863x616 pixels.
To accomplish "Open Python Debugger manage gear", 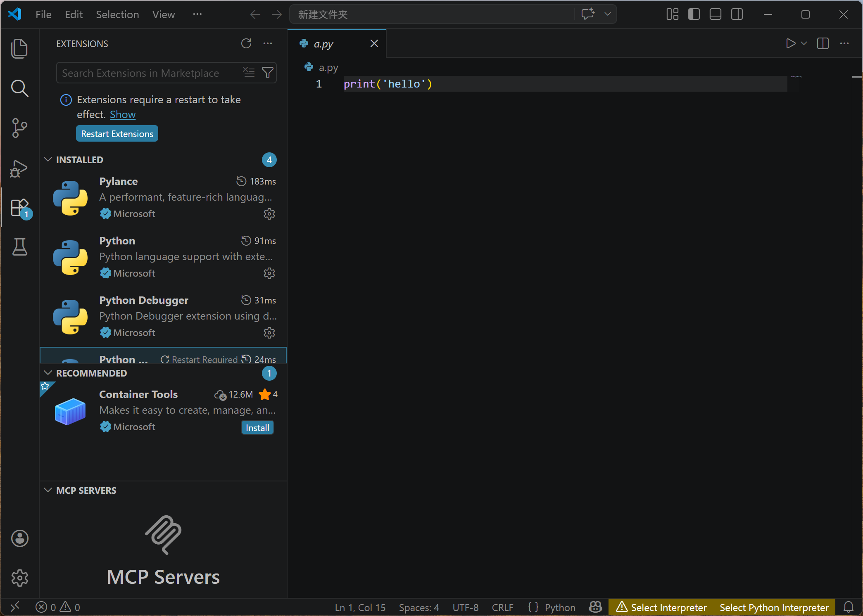I will tap(269, 333).
